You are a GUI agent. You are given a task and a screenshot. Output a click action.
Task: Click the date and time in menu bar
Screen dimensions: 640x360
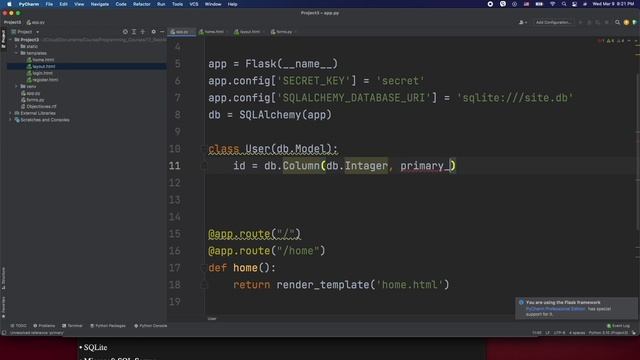tap(613, 4)
